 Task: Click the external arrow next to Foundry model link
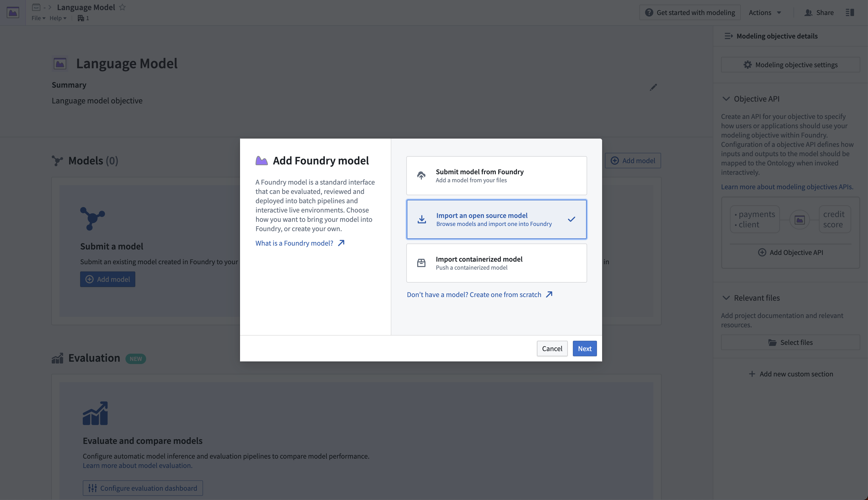pos(341,243)
